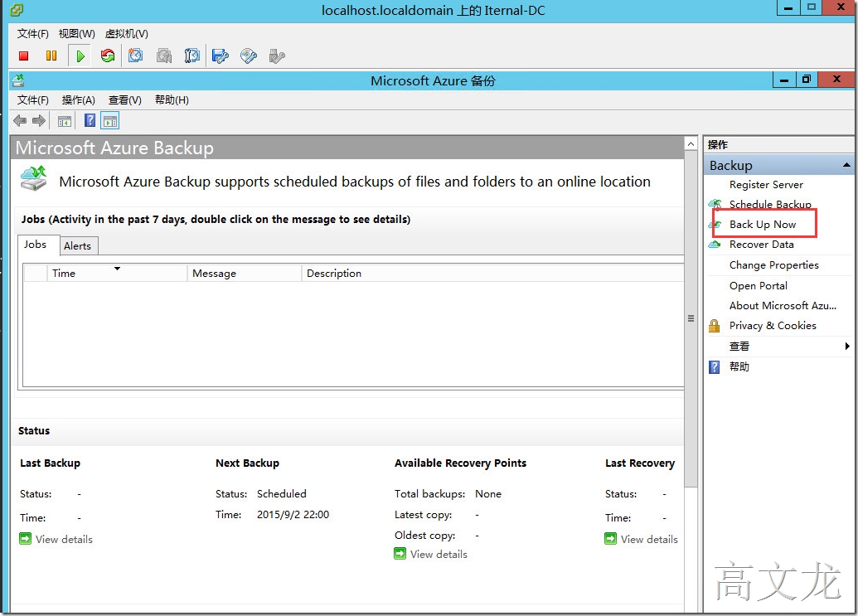This screenshot has height=616, width=858.
Task: Click the vSphere client logo icon in title bar
Action: tap(17, 10)
